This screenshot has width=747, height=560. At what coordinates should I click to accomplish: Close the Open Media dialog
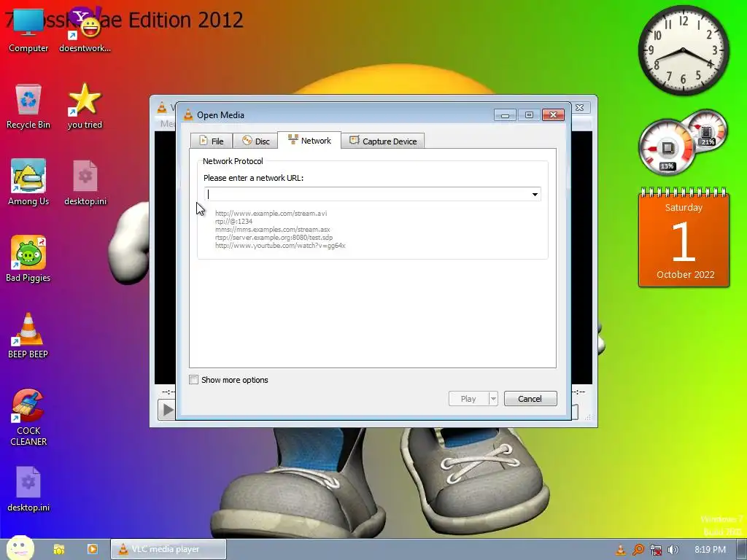click(x=553, y=114)
